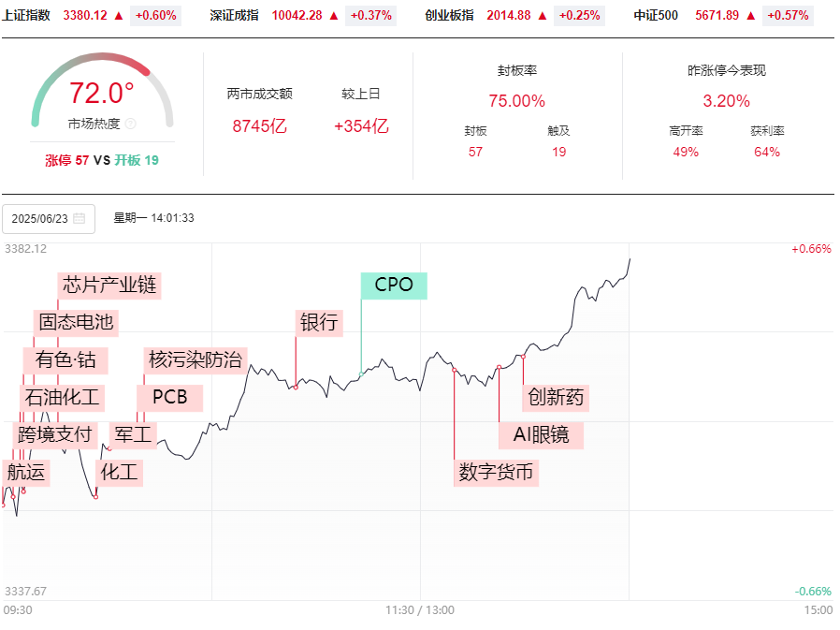Select the 数字货币 sector label
This screenshot has width=840, height=630.
(497, 472)
